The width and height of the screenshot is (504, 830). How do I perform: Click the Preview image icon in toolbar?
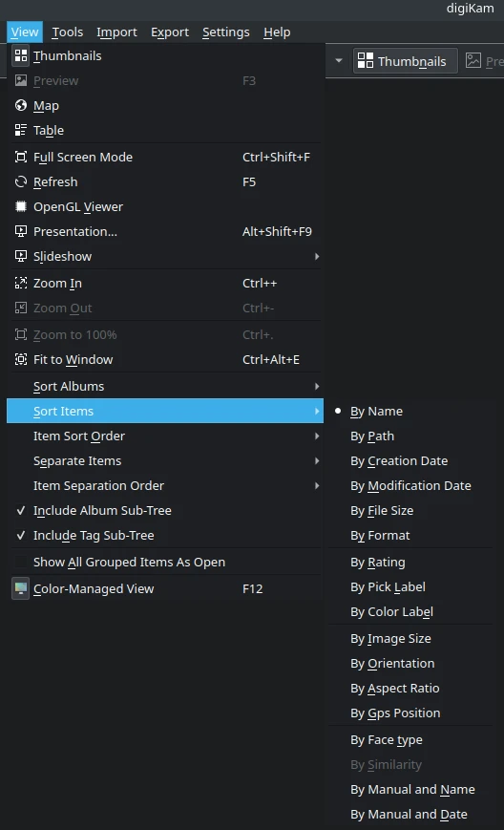coord(473,61)
